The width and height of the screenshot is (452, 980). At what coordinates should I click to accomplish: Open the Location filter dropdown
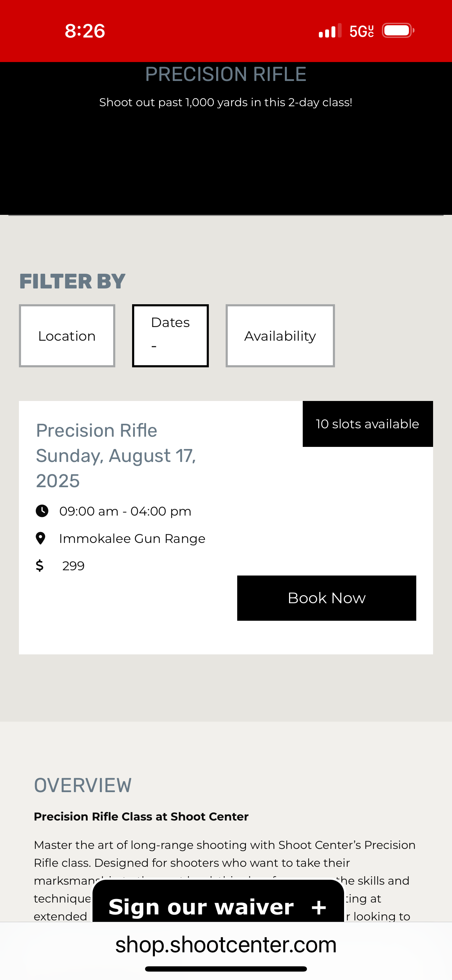[67, 335]
